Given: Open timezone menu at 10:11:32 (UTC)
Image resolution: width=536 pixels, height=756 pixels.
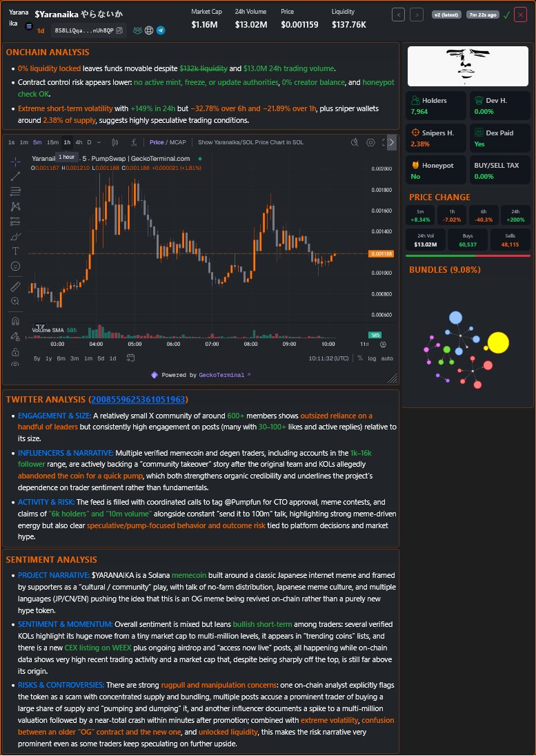Looking at the screenshot, I should point(328,358).
